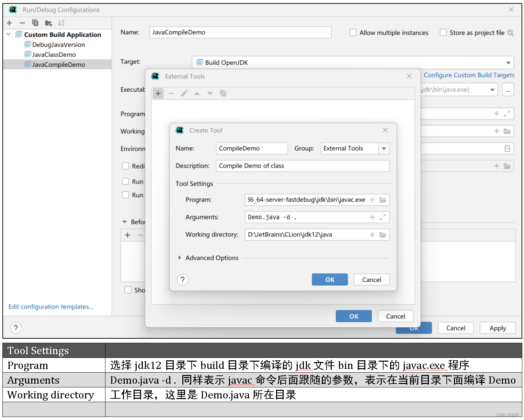Copy tool in External Tools toolbar
Screen dimensions: 524x420
[223, 93]
